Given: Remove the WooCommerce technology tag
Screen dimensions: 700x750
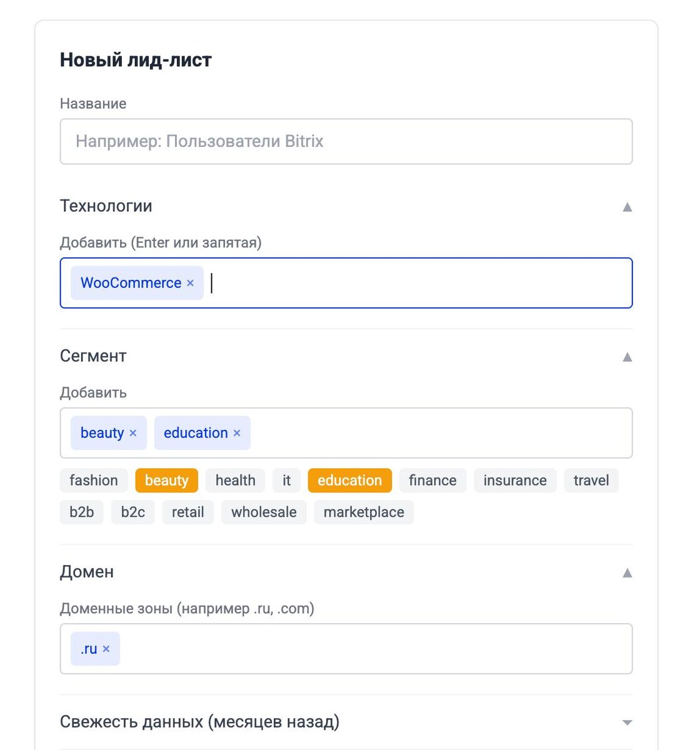Looking at the screenshot, I should coord(191,283).
